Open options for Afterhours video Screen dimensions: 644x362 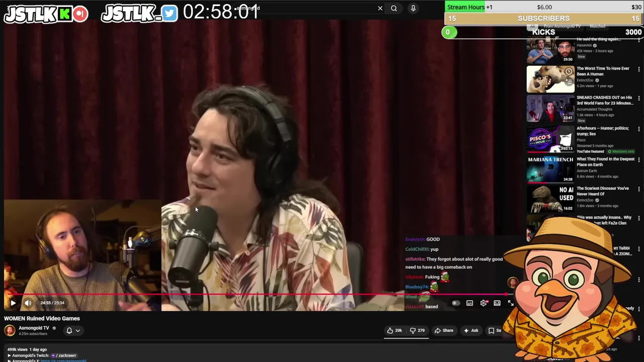(639, 129)
